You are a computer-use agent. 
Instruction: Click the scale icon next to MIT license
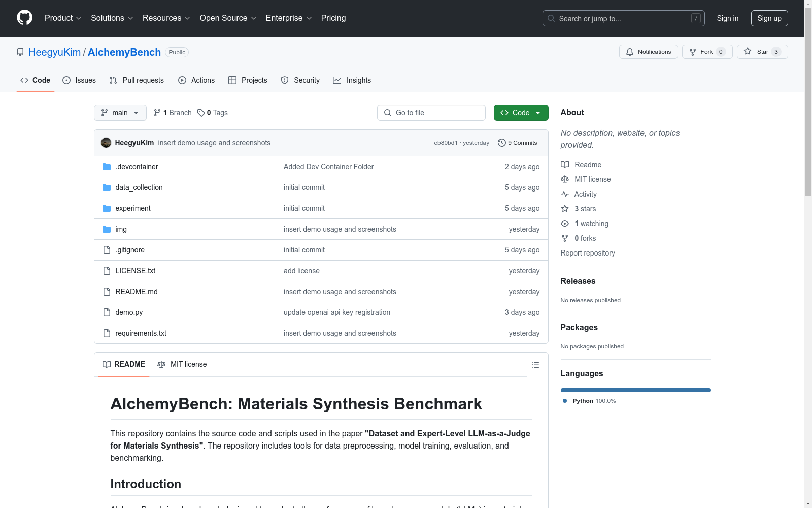coord(565,179)
